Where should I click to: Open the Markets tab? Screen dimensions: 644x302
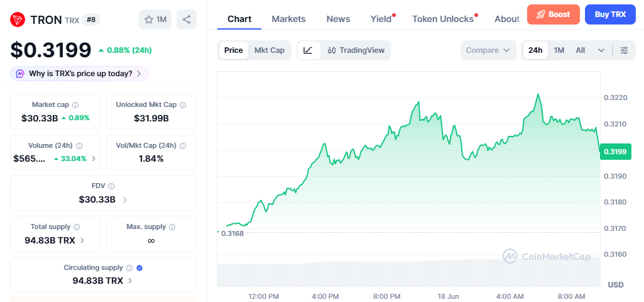point(289,19)
